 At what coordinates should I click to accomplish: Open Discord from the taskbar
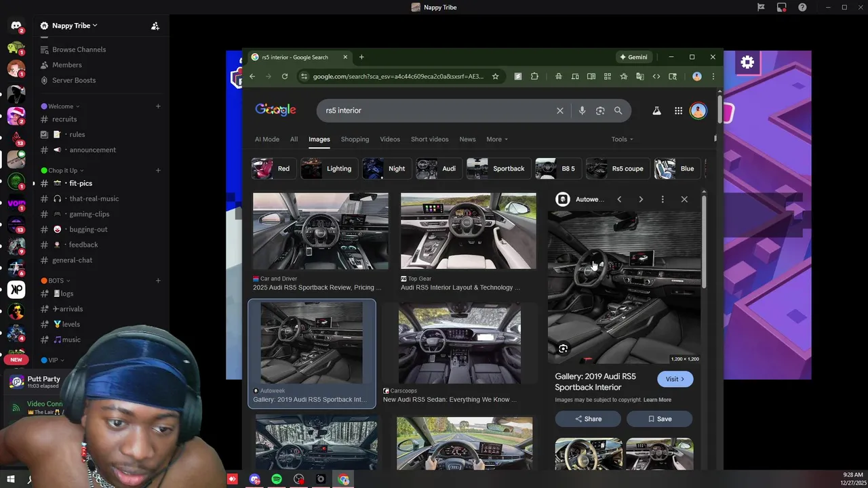coord(254,479)
